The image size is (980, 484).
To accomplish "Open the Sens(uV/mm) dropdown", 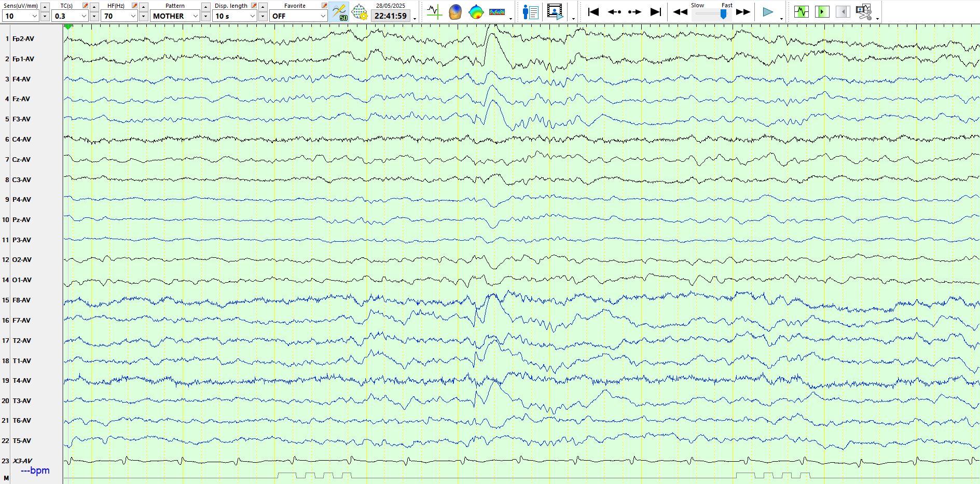I will pyautogui.click(x=20, y=16).
